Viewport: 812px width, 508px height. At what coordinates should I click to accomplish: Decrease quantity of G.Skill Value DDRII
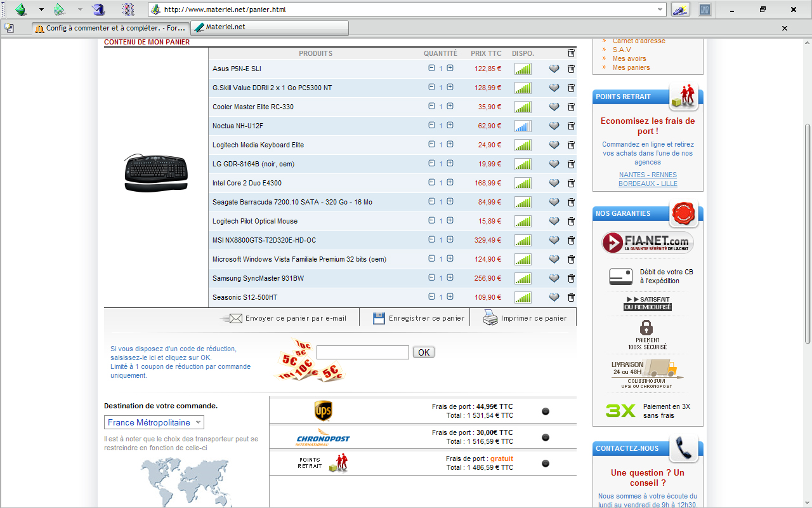pyautogui.click(x=431, y=87)
